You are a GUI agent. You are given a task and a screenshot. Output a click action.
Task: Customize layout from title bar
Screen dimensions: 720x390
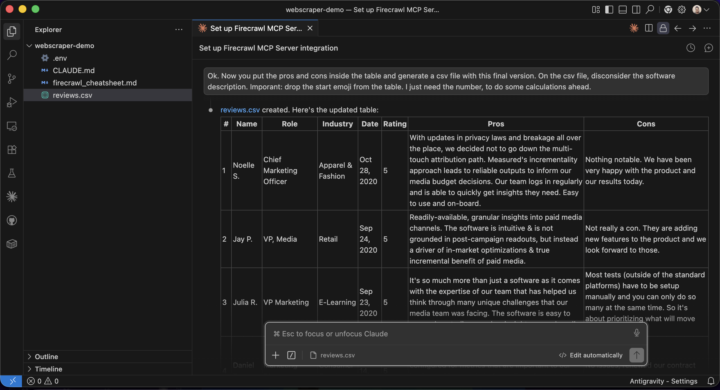[x=596, y=9]
